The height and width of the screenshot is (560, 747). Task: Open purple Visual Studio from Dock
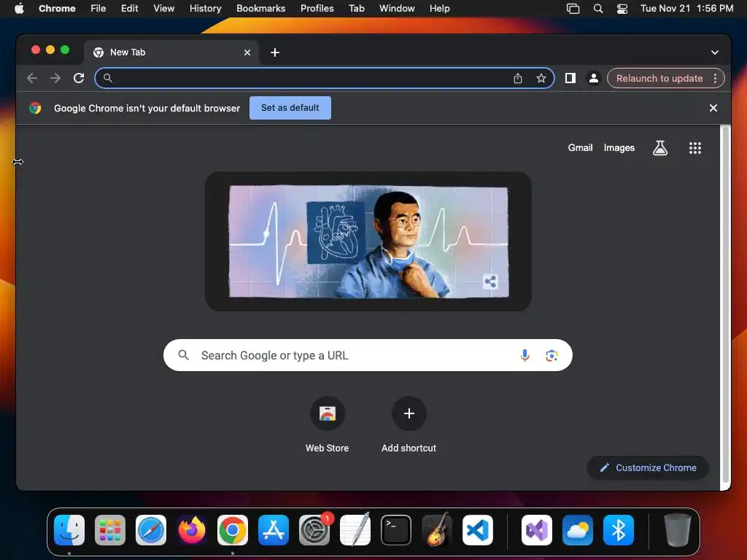tap(537, 530)
